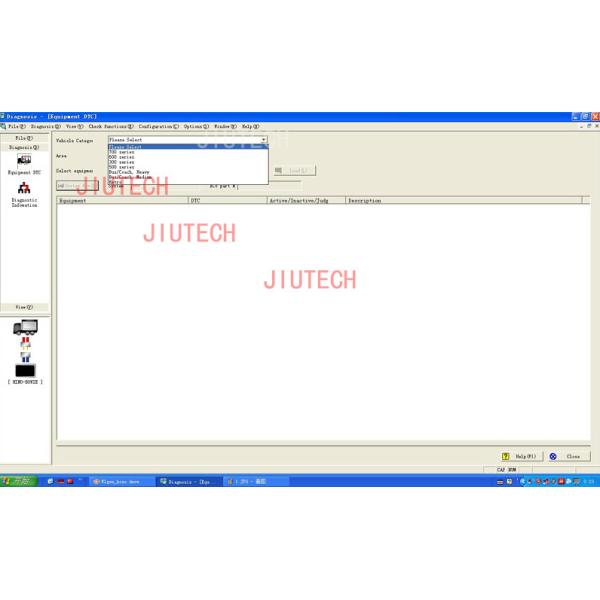This screenshot has height=600, width=600.
Task: Click the truck connection status icon
Action: click(x=24, y=327)
